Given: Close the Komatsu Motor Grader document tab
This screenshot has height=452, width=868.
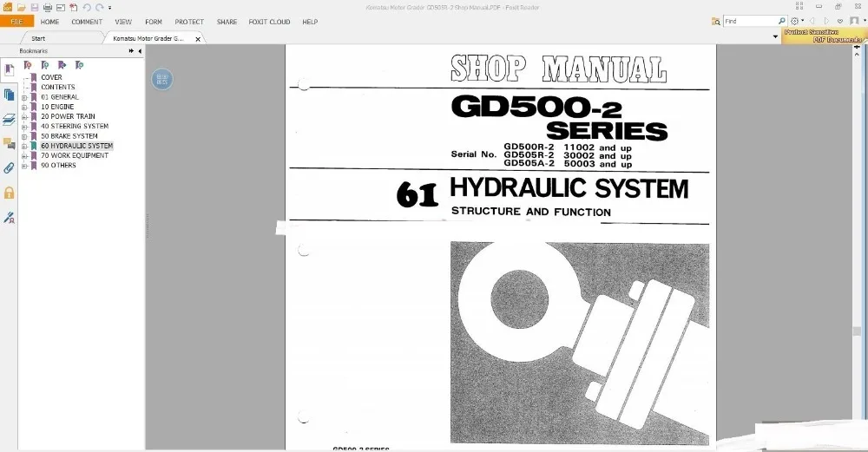Looking at the screenshot, I should (198, 39).
